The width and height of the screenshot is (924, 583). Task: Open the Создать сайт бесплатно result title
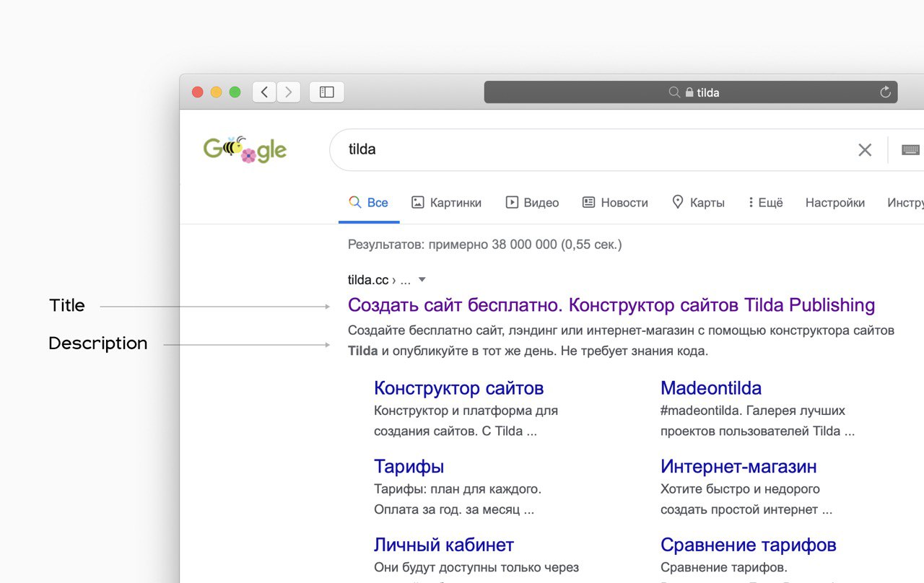[611, 305]
